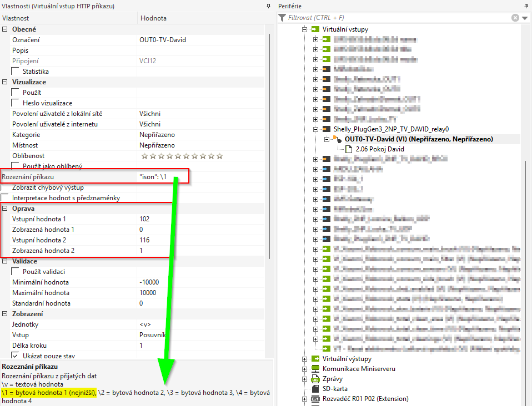Check the Heslo vizualizace checkbox
532x406 pixels.
[16, 103]
